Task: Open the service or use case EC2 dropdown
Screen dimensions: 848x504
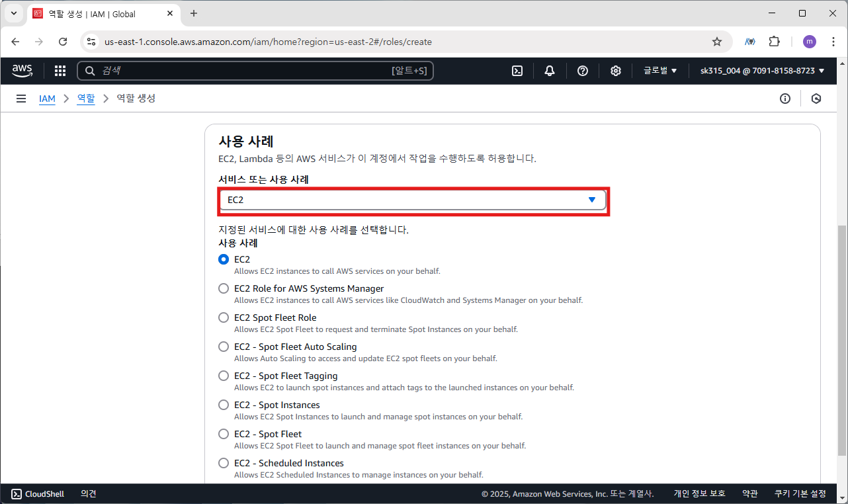Action: click(x=413, y=200)
